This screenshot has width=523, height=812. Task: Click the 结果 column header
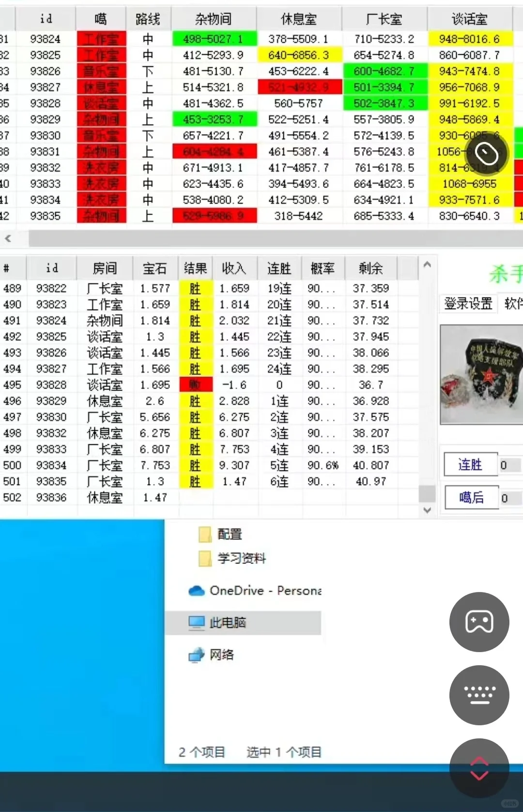click(196, 268)
